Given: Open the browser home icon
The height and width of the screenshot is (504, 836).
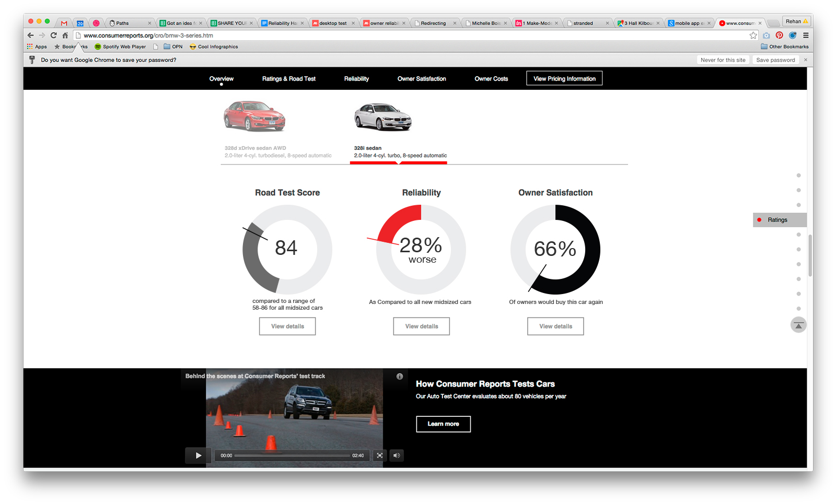Looking at the screenshot, I should tap(65, 36).
